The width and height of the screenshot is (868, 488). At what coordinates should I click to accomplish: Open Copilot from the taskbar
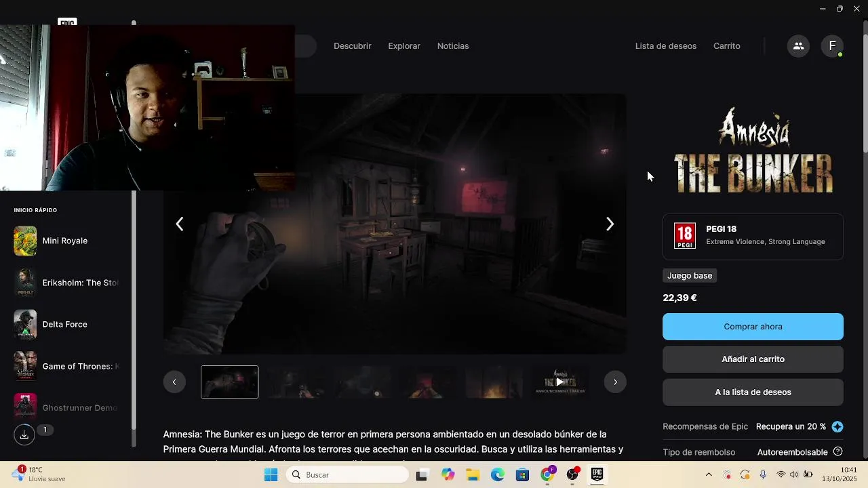point(448,474)
